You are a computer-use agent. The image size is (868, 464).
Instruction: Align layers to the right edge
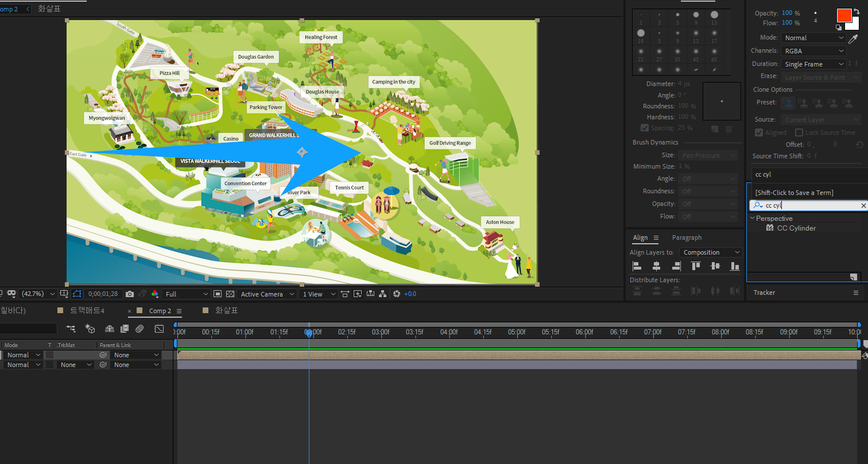(x=676, y=266)
